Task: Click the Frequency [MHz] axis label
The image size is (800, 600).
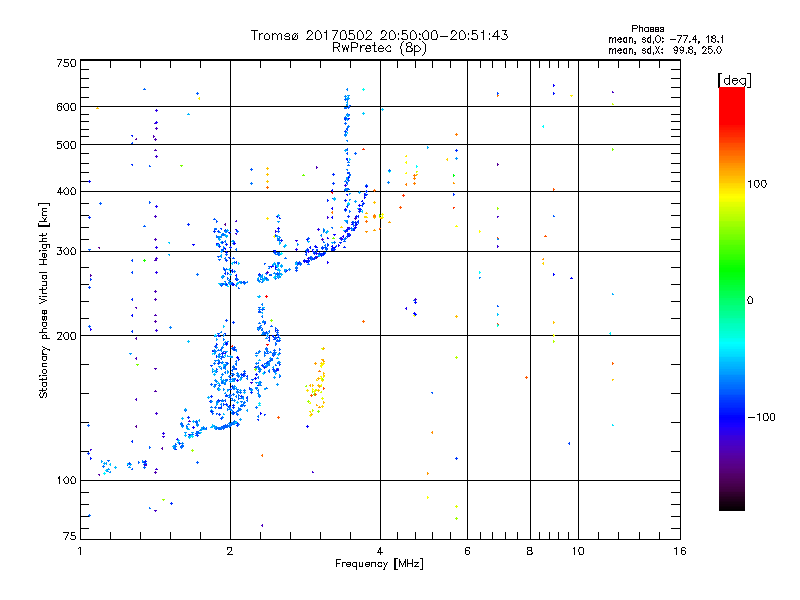Action: click(379, 563)
